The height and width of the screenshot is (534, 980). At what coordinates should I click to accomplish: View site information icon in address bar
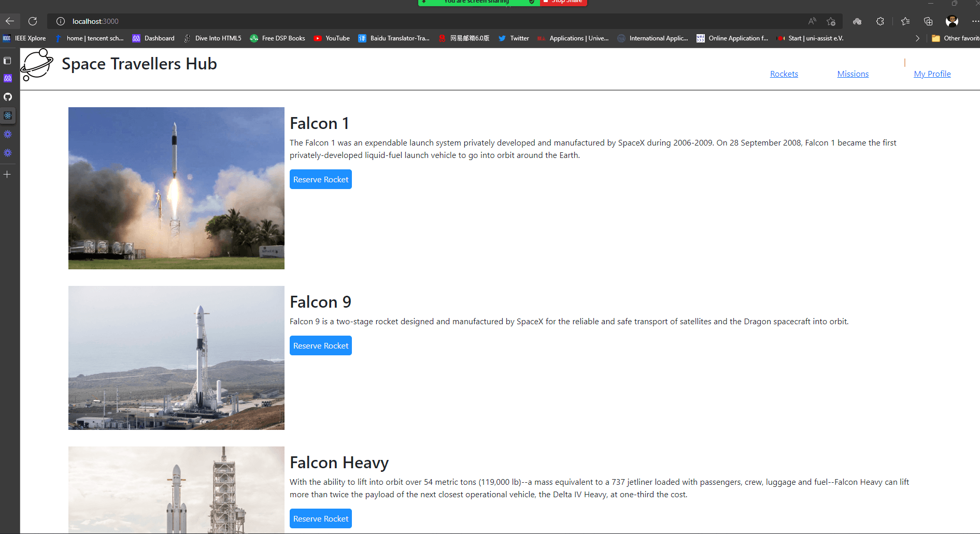61,21
